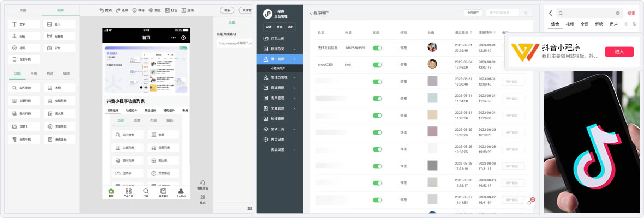Select 全网 tab in Douyin search panel
Image resolution: width=644 pixels, height=218 pixels.
pyautogui.click(x=585, y=24)
